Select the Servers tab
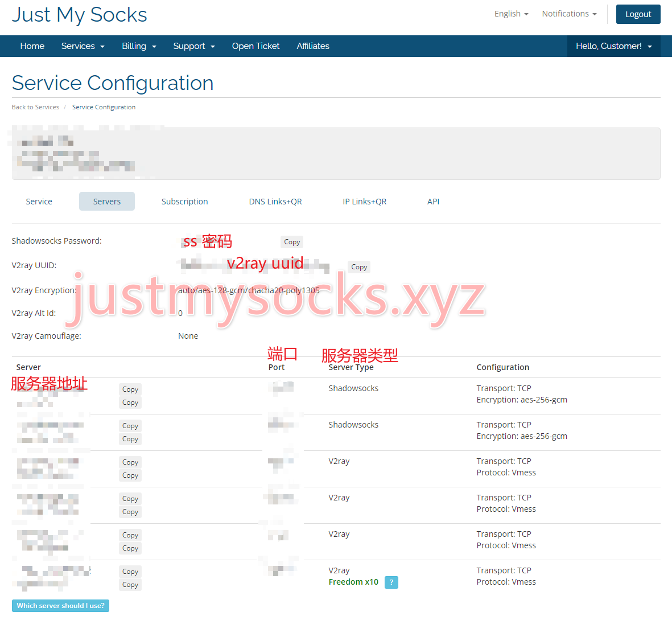The image size is (672, 620). pos(107,202)
